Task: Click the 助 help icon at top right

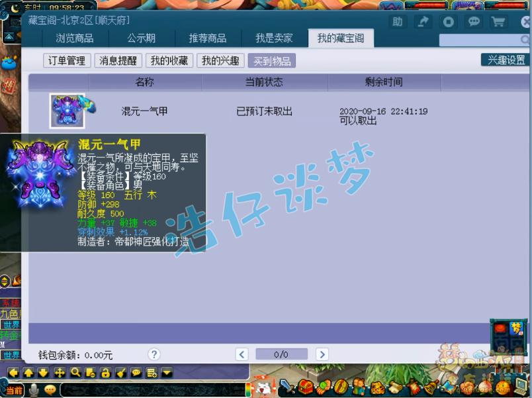Action: click(x=397, y=21)
